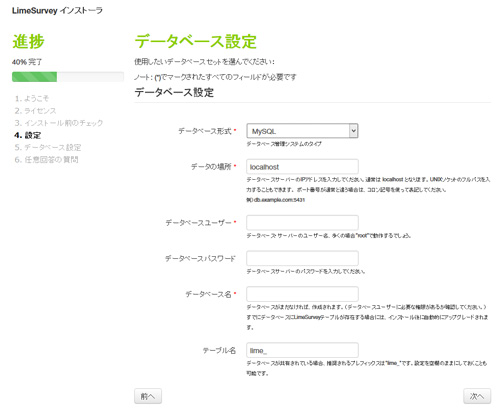Click the テーブル名 field label
Image resolution: width=500 pixels, height=408 pixels.
click(219, 350)
